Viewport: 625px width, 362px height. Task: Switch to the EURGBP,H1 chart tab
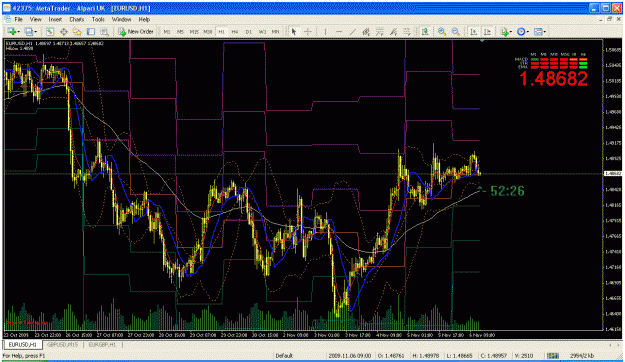pyautogui.click(x=102, y=344)
